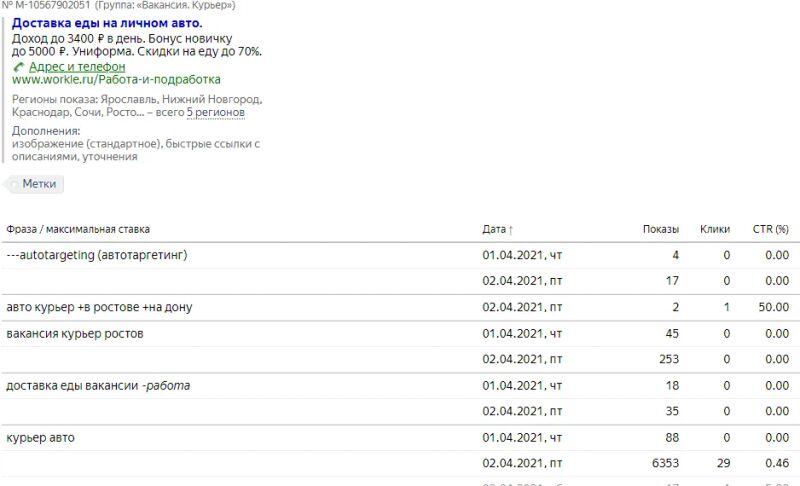Click the www.workle.ru display URL
The image size is (800, 486).
116,79
